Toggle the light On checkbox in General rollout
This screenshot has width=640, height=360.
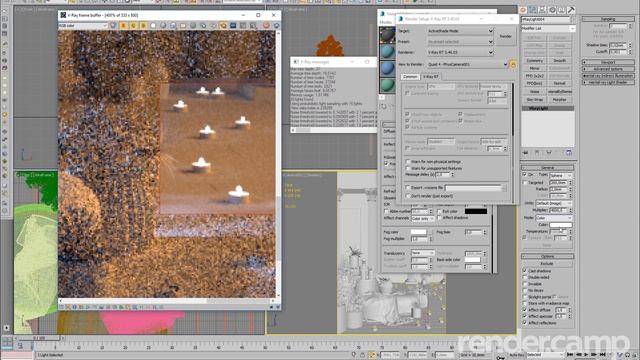[525, 175]
